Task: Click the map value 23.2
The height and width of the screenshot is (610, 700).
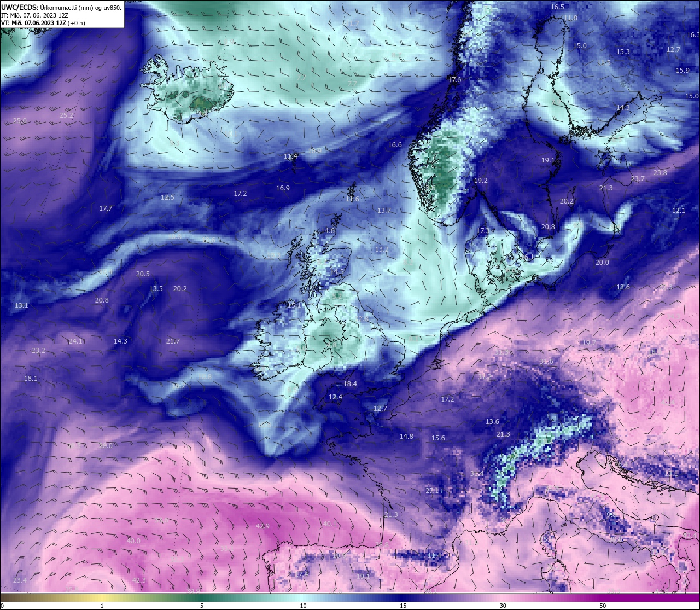Action: tap(38, 351)
